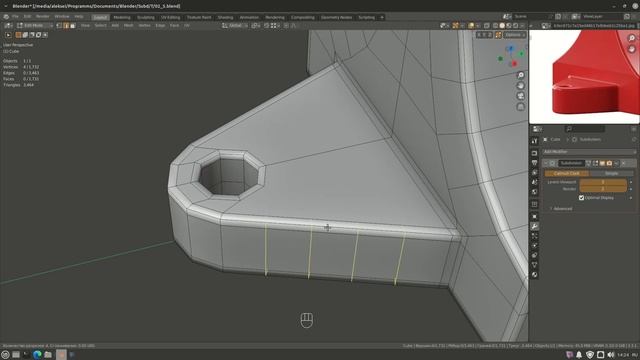Viewport: 640px width, 360px height.
Task: Open the Object properties tab
Action: (x=534, y=216)
